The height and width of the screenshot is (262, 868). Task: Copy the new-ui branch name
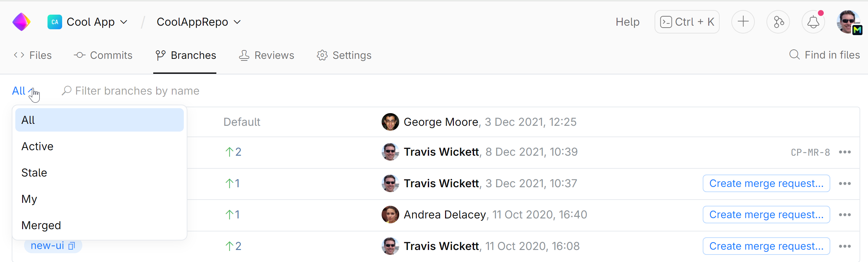[72, 246]
